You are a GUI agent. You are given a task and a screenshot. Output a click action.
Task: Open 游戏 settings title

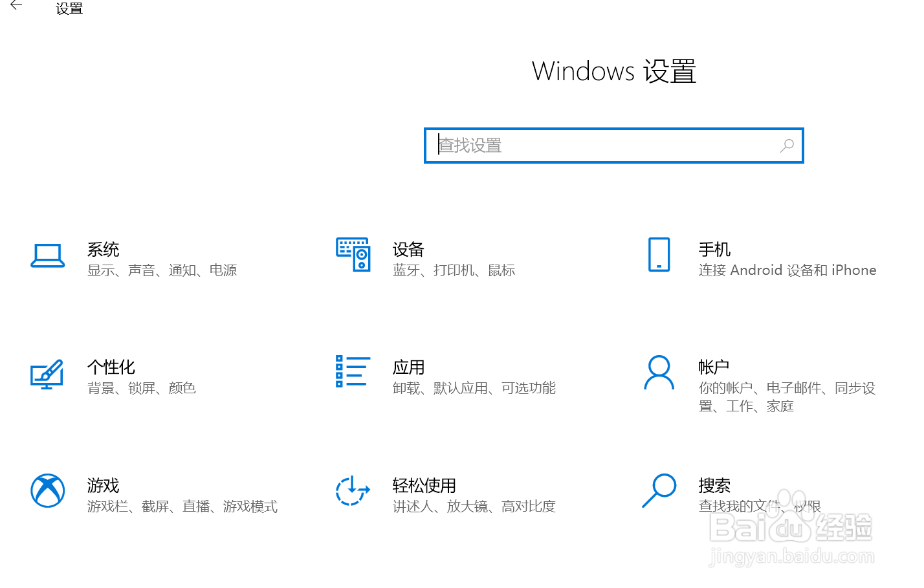[x=104, y=486]
